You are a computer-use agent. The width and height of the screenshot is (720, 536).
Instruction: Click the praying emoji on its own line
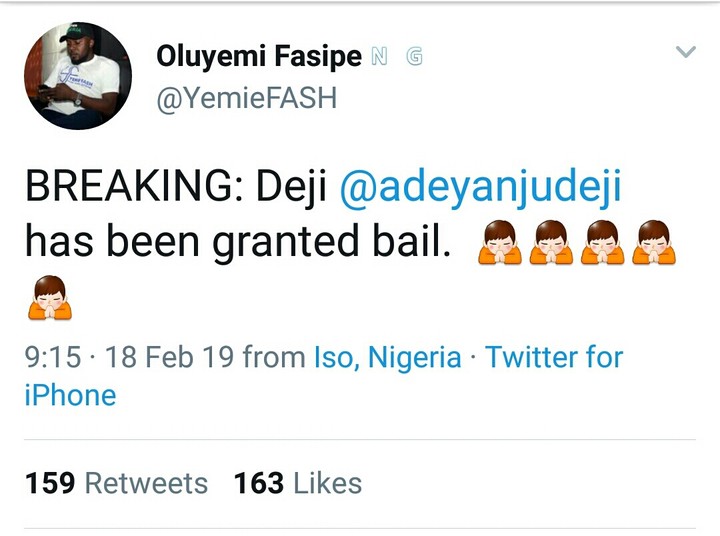[x=49, y=298]
